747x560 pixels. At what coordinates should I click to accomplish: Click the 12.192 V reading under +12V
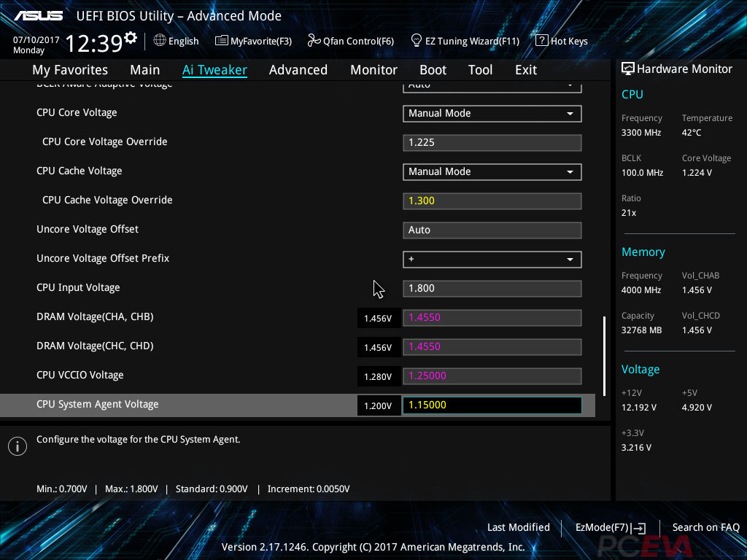[x=639, y=408]
